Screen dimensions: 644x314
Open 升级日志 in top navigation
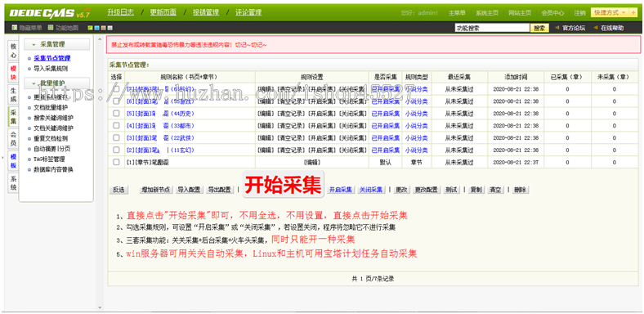pos(120,12)
